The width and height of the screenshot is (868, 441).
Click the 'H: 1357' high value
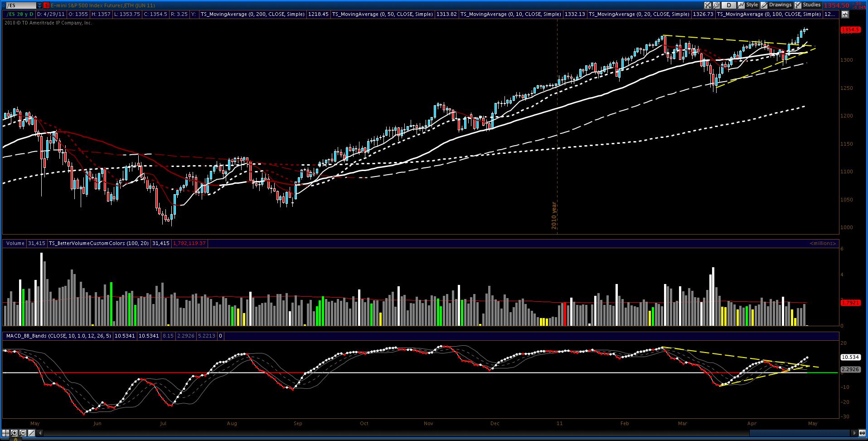[101, 15]
